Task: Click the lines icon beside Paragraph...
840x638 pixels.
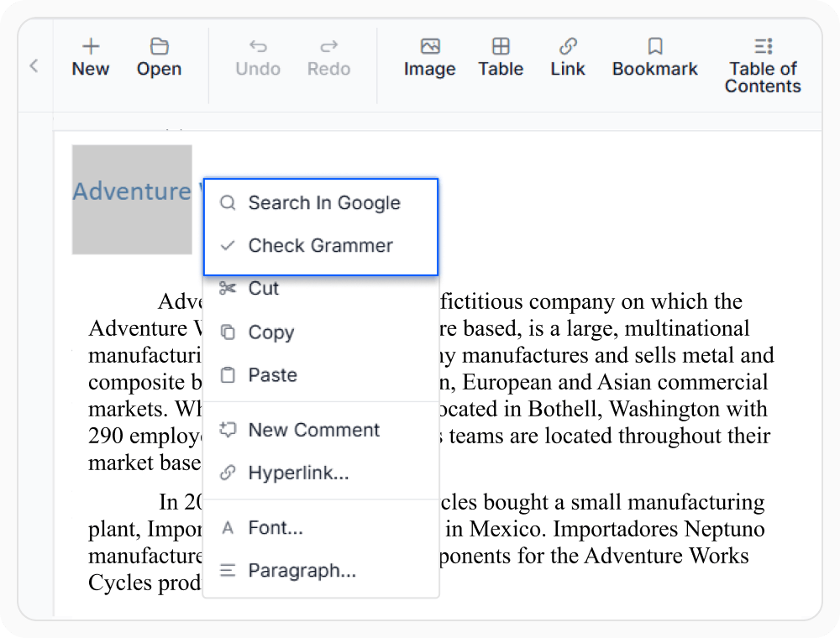Action: click(x=228, y=571)
